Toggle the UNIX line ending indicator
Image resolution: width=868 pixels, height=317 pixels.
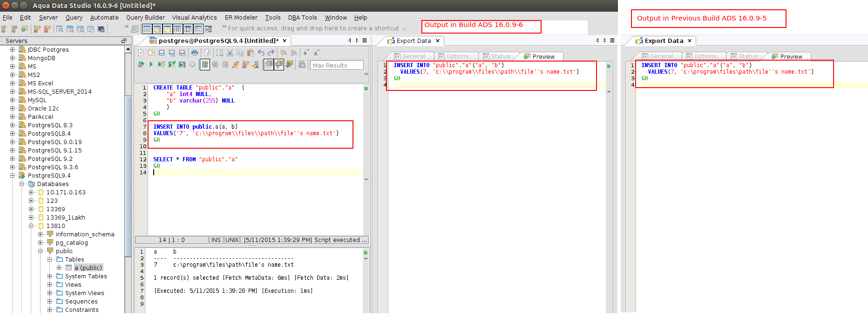[232, 240]
